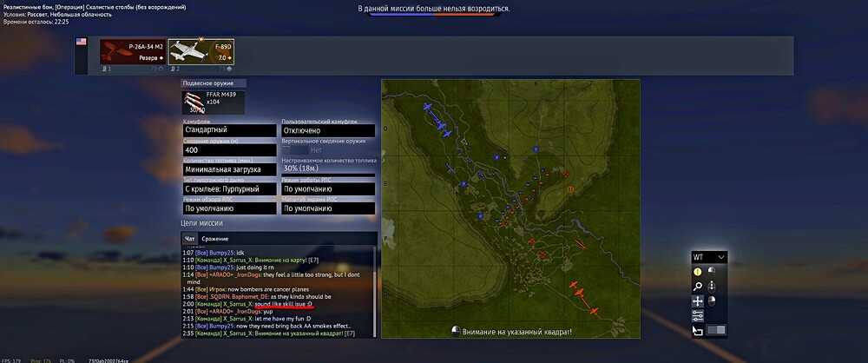This screenshot has width=868, height=363.
Task: Click left-mouse-button hint next to attention icon
Action: pyautogui.click(x=712, y=272)
